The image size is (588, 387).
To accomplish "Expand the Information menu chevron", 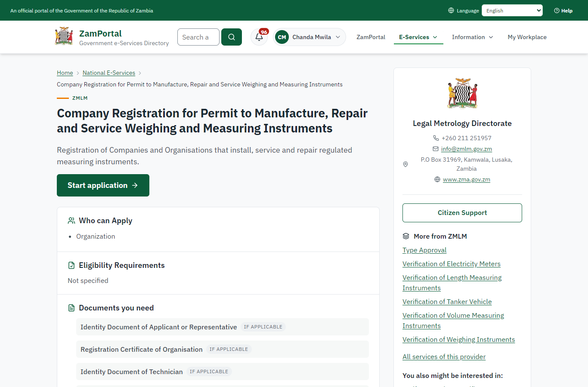I will [x=491, y=37].
